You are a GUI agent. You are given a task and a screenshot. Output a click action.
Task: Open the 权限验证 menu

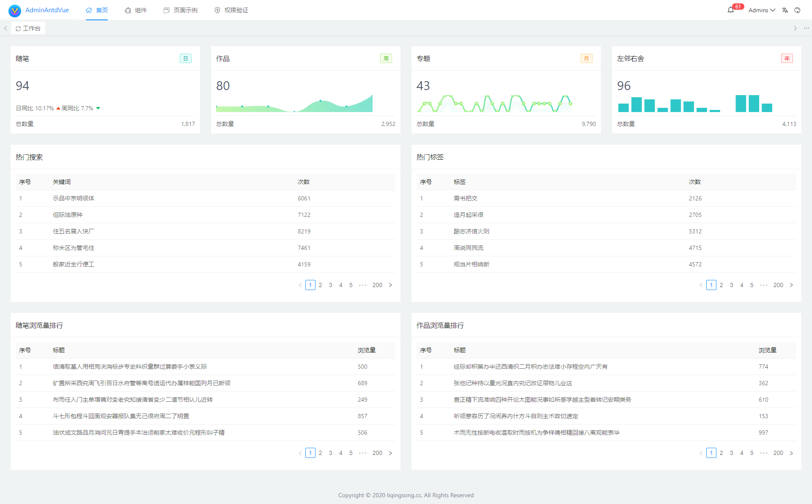point(231,10)
